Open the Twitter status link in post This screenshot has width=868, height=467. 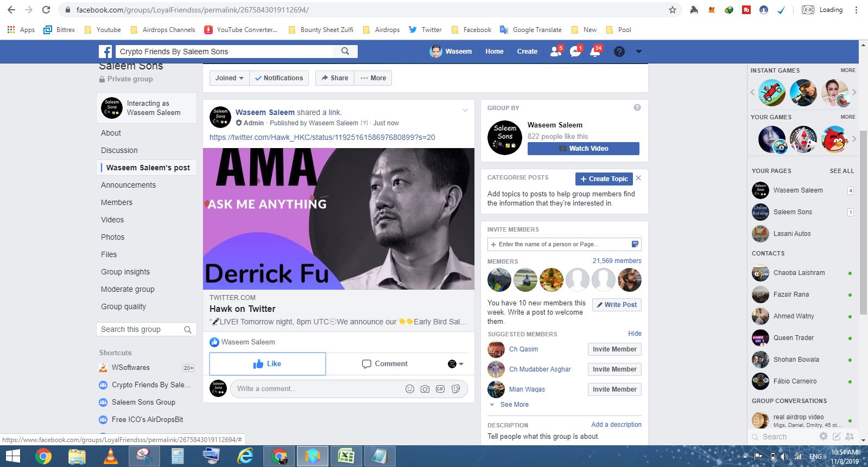[322, 137]
